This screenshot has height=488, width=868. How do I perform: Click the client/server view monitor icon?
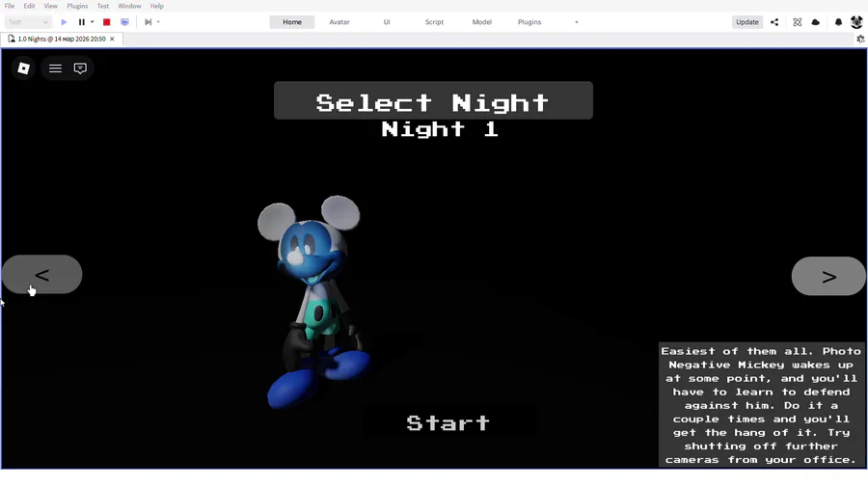click(x=124, y=22)
